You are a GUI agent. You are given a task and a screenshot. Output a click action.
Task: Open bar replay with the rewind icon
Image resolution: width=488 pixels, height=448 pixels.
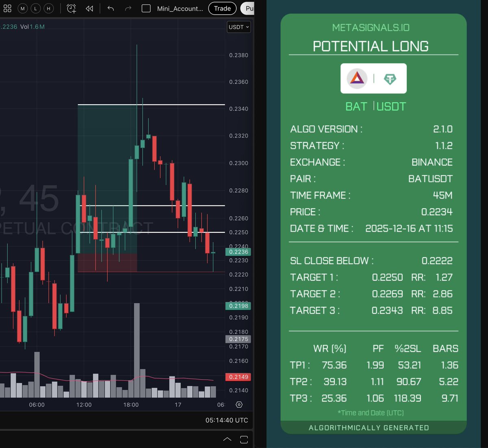click(89, 9)
